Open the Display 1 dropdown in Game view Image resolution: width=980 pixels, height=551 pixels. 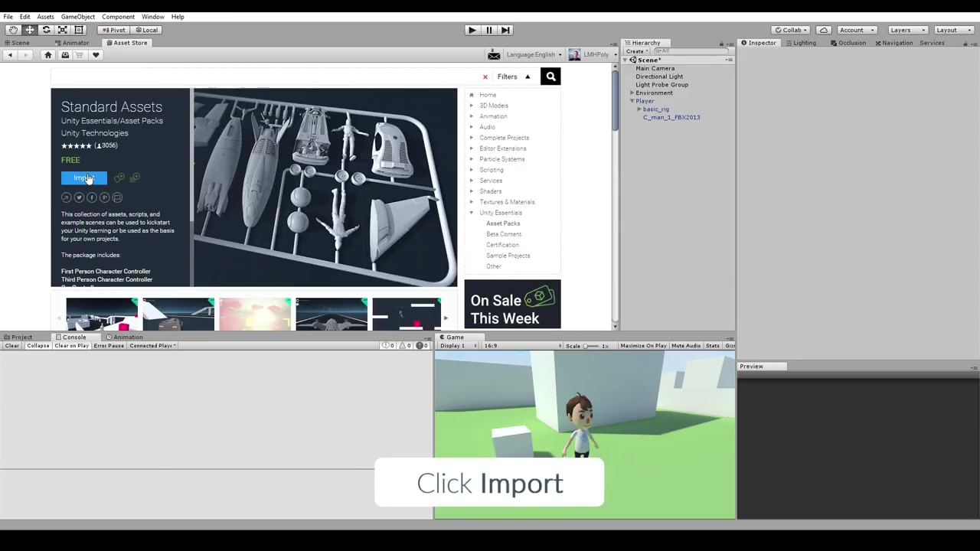click(456, 346)
